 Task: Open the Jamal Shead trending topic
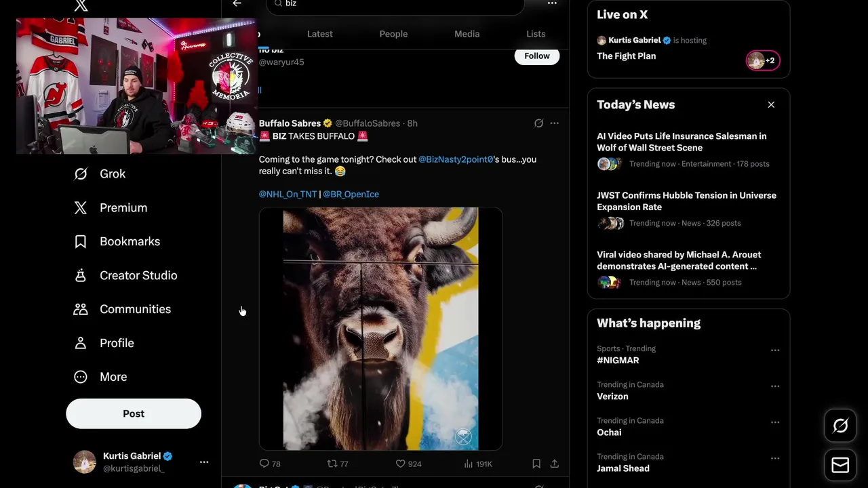click(623, 468)
